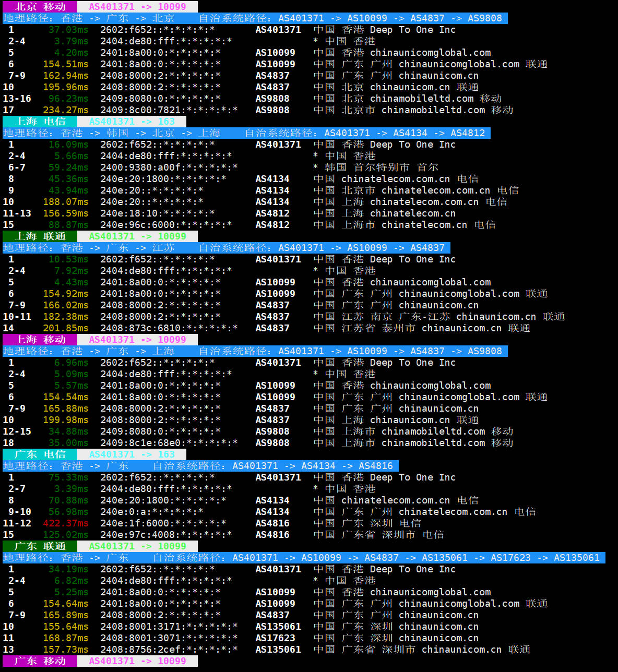Image resolution: width=618 pixels, height=672 pixels.
Task: Select the 广东 移动 header at bottom
Action: [x=40, y=661]
